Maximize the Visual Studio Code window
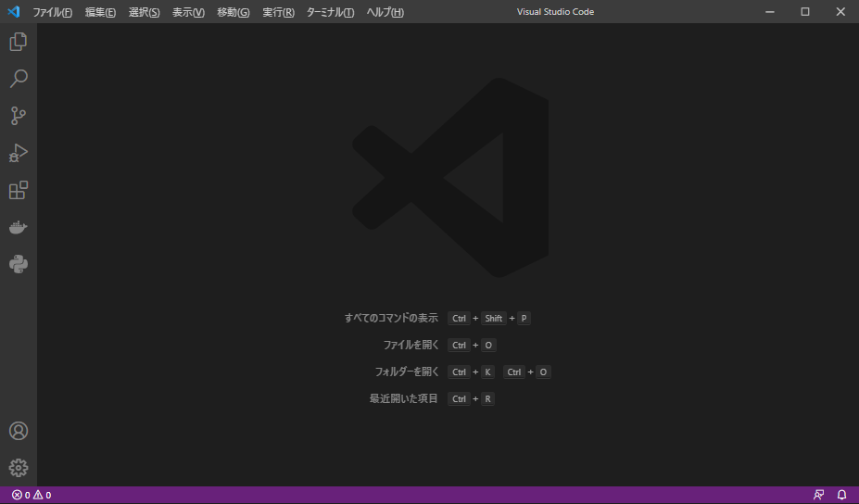859x504 pixels. [x=804, y=11]
